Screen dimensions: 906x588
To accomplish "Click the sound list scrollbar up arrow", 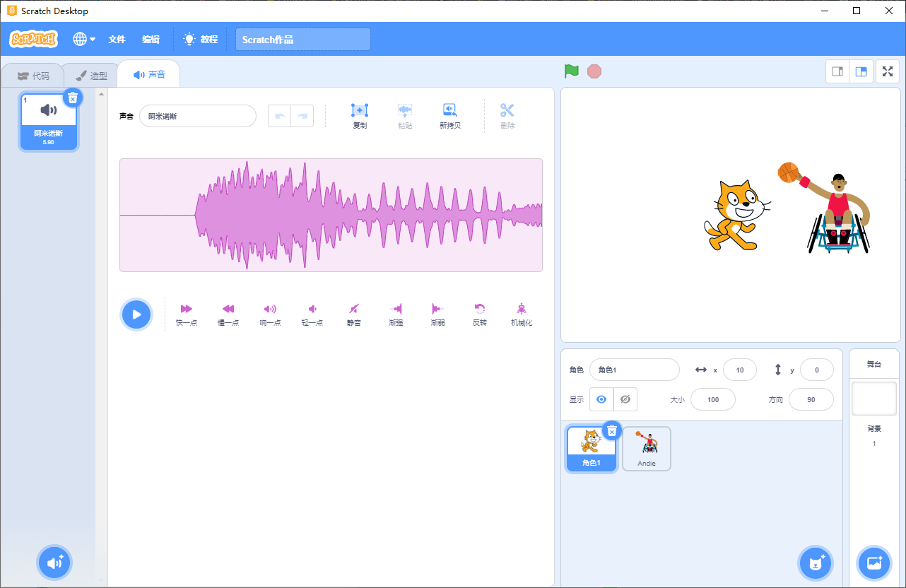I will (101, 93).
